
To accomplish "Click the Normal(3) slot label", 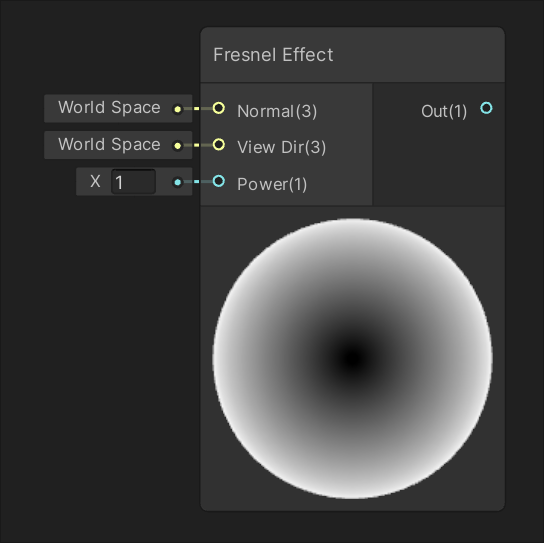I will [277, 111].
